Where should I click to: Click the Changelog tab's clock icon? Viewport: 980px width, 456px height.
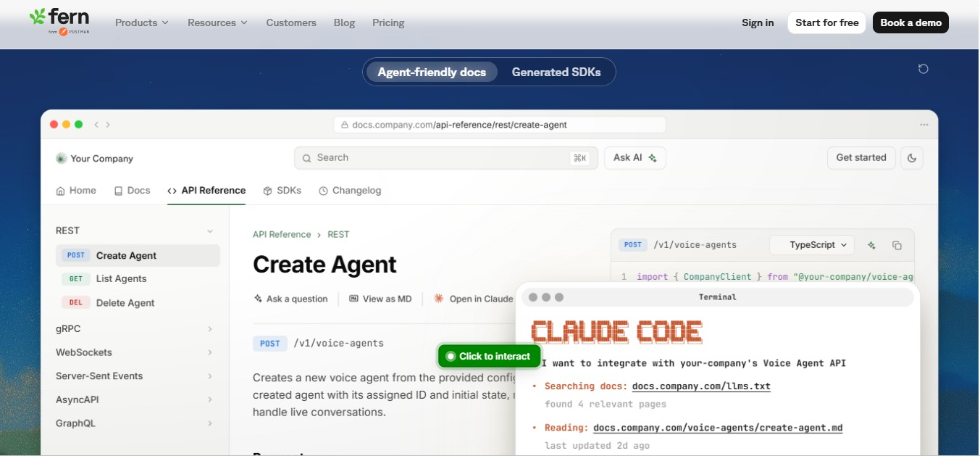(323, 191)
